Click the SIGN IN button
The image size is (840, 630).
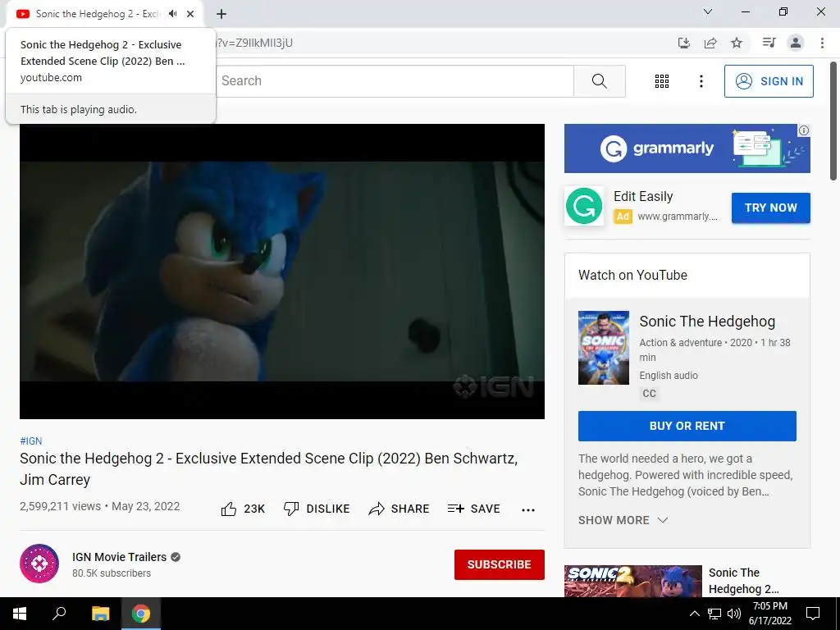click(768, 81)
